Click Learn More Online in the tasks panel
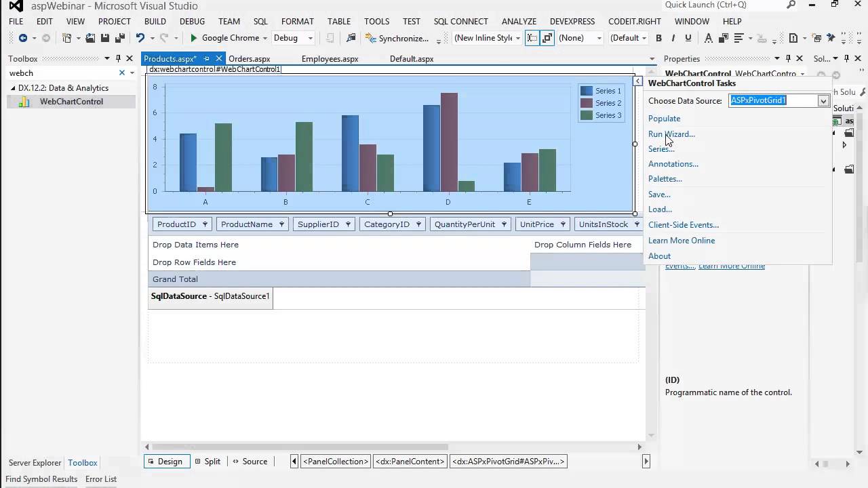This screenshot has height=488, width=868. click(682, 241)
